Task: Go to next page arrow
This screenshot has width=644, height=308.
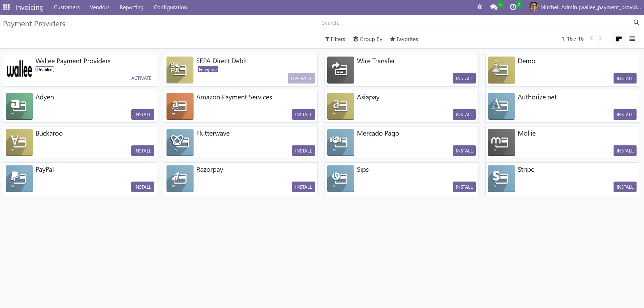Action: tap(600, 39)
